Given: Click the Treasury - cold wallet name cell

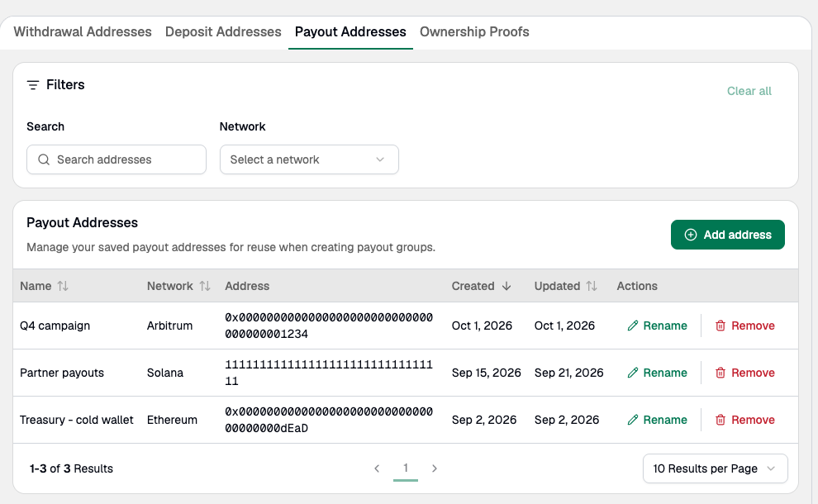Looking at the screenshot, I should pyautogui.click(x=77, y=420).
